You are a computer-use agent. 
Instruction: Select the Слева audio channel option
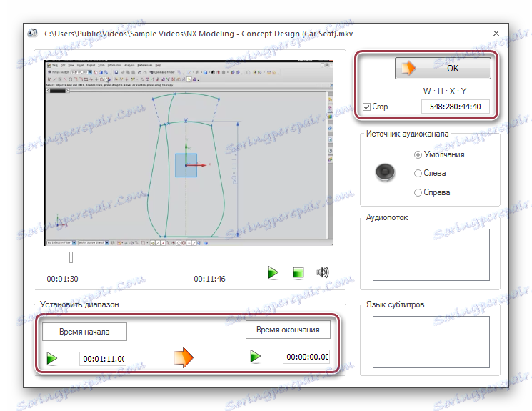(418, 173)
